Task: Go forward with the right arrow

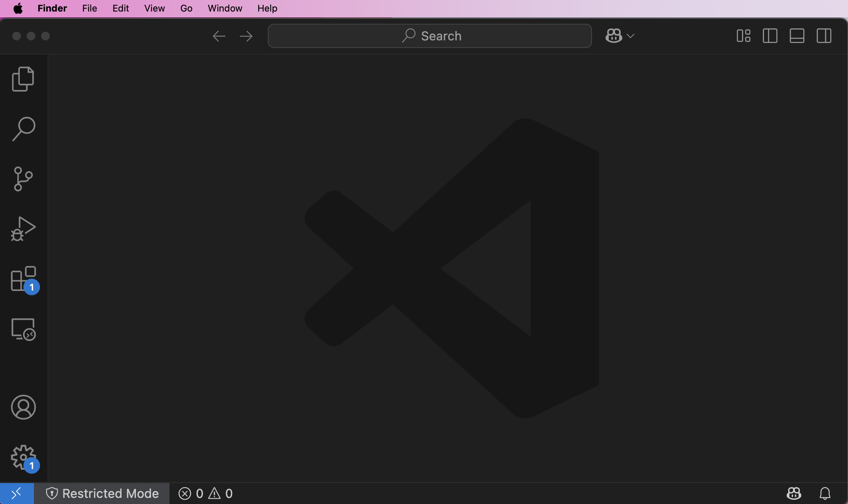Action: tap(246, 36)
